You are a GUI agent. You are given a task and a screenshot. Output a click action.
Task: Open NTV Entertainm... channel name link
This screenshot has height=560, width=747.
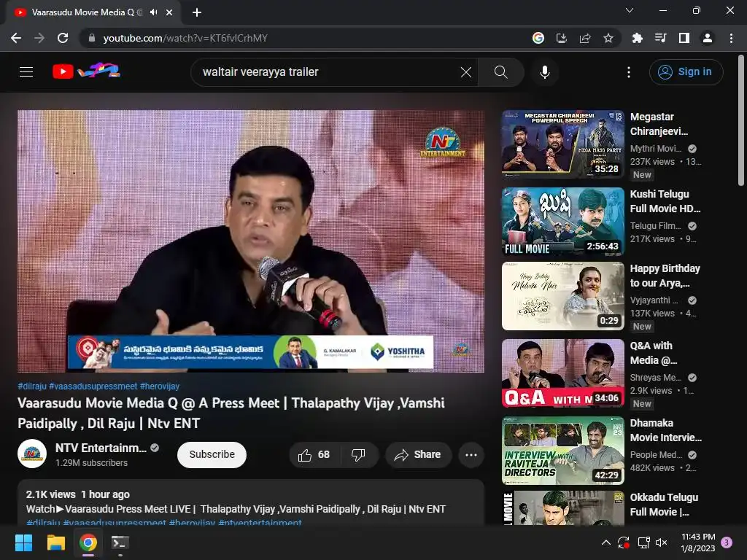tap(101, 448)
